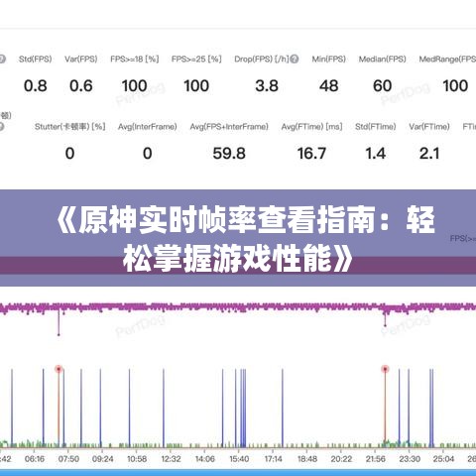This screenshot has width=476, height=476.
Task: Click the Median(FPS) label
Action: coord(383,59)
